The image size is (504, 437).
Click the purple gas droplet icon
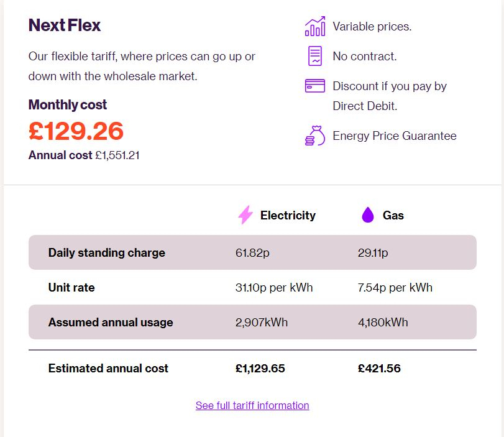point(368,214)
